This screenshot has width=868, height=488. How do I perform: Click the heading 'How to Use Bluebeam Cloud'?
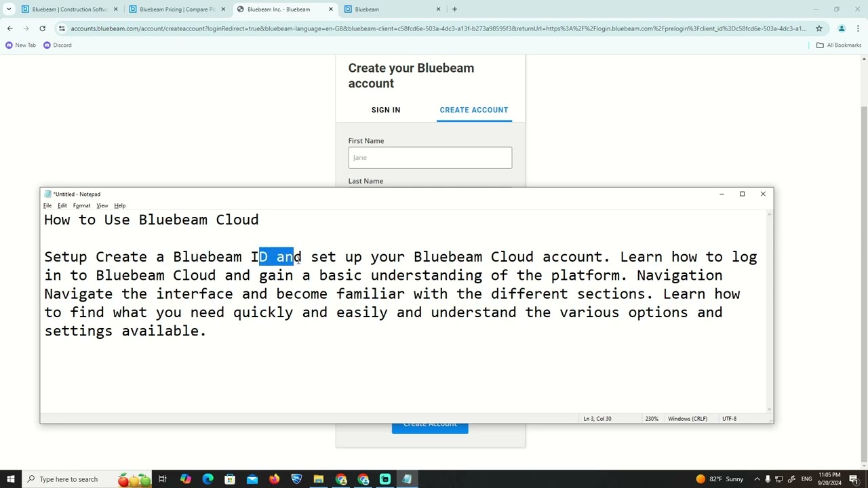151,220
